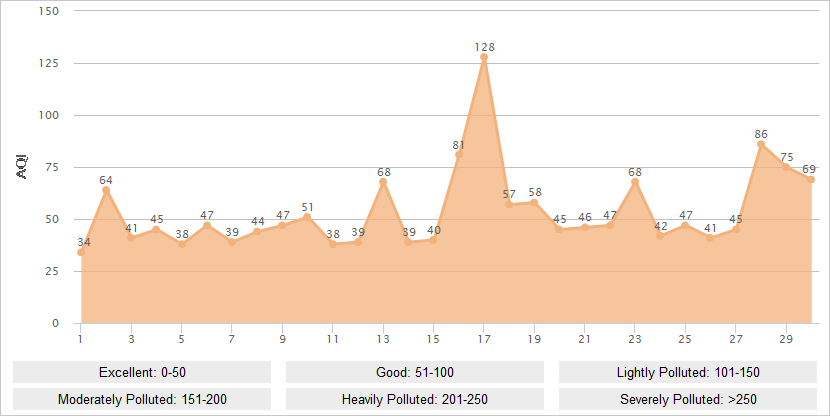Select the y-axis label 0

click(x=55, y=323)
